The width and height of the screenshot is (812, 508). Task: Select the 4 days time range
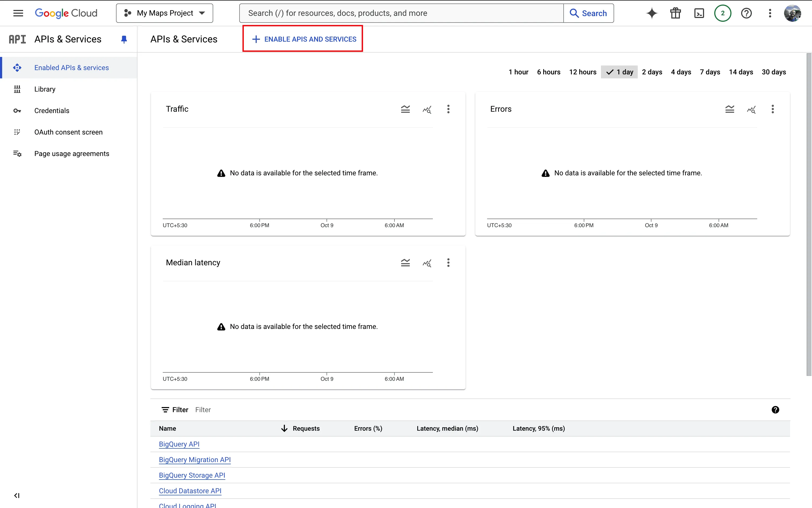[681, 72]
